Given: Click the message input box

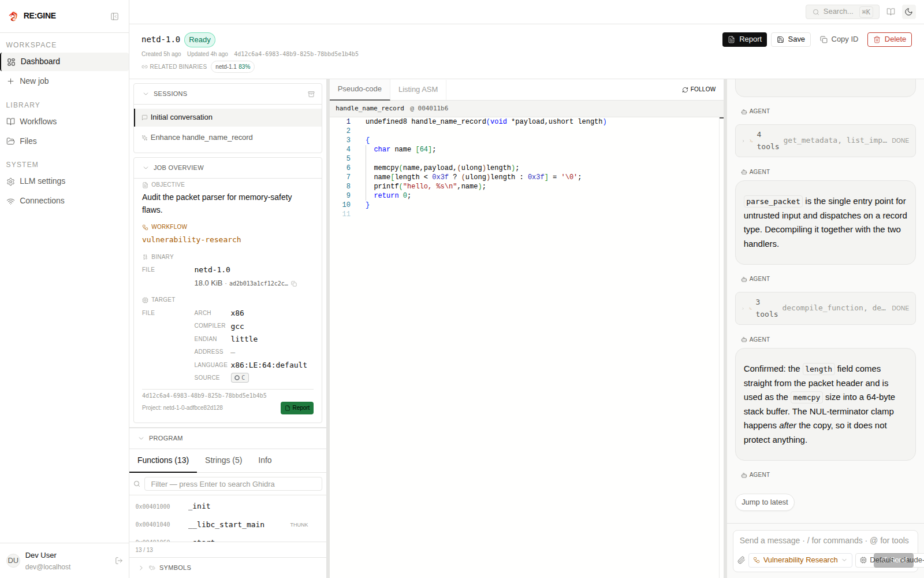Looking at the screenshot, I should pyautogui.click(x=825, y=540).
